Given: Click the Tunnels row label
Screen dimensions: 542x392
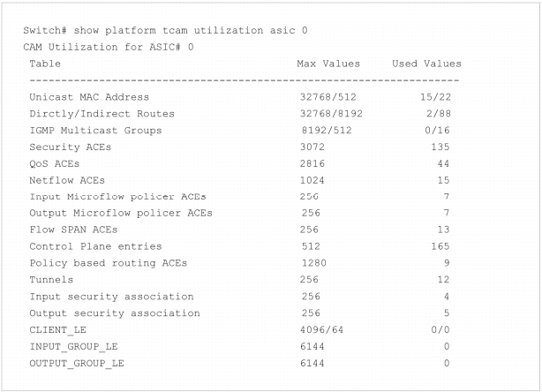Looking at the screenshot, I should (51, 280).
